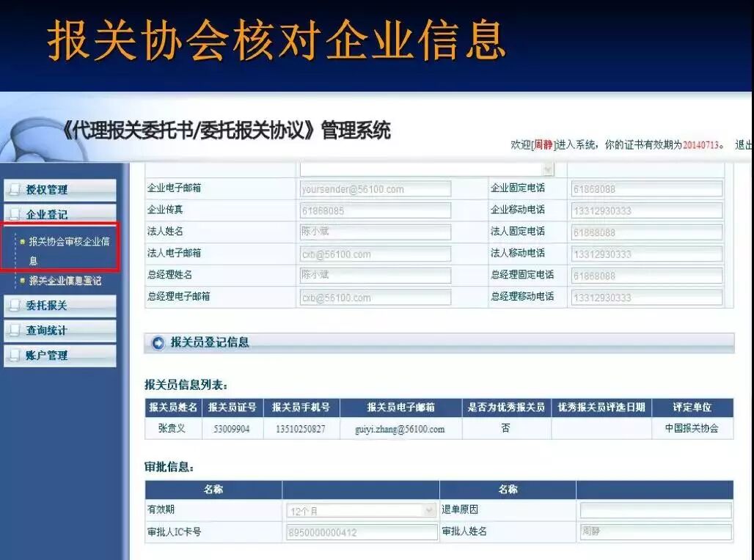Click the 法人移动电话 input field
The image size is (754, 560).
point(647,254)
